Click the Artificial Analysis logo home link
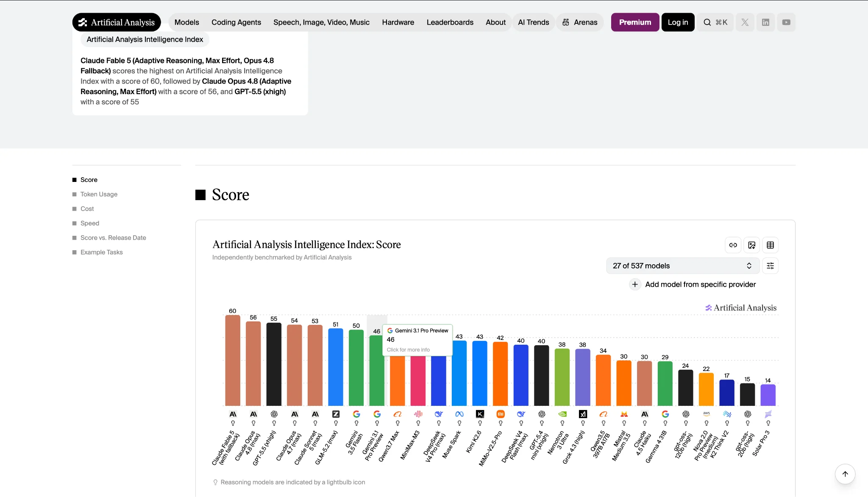 (117, 22)
